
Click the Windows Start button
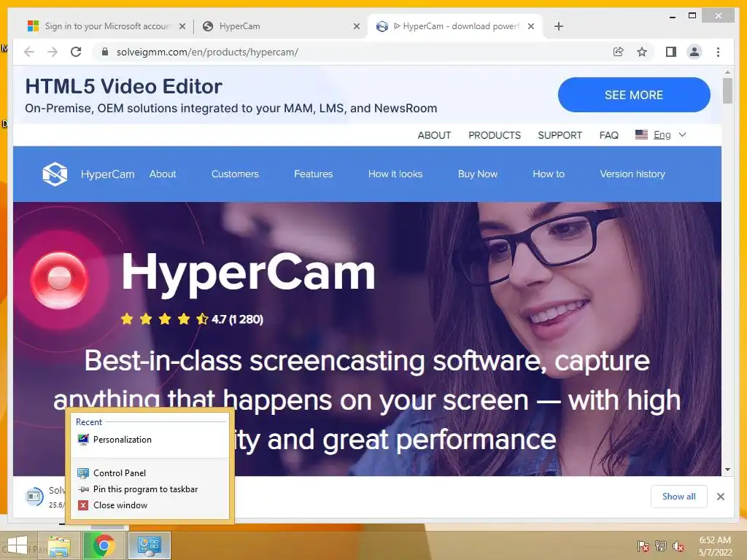tap(18, 545)
